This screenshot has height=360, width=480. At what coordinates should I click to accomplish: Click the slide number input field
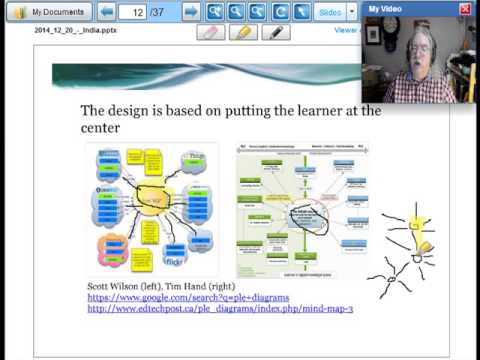132,12
